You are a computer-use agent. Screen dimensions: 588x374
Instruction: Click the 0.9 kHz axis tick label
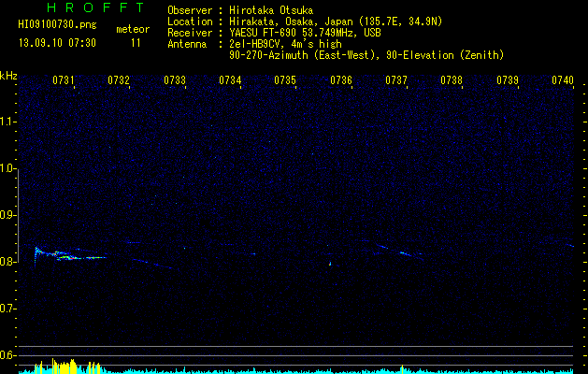(8, 215)
